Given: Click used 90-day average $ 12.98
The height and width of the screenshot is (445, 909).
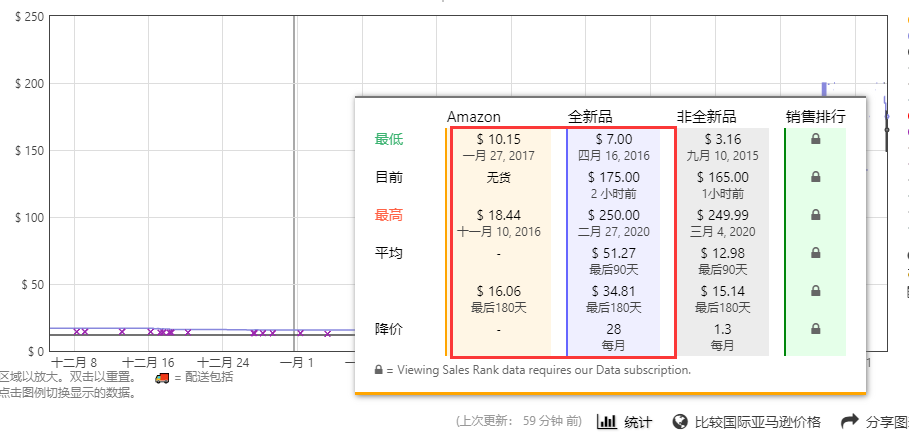Looking at the screenshot, I should point(723,253).
